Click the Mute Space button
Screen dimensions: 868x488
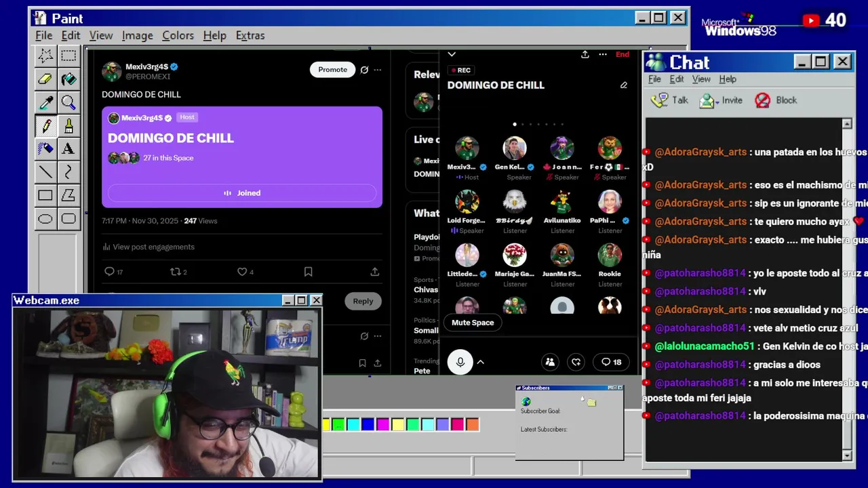(x=473, y=323)
